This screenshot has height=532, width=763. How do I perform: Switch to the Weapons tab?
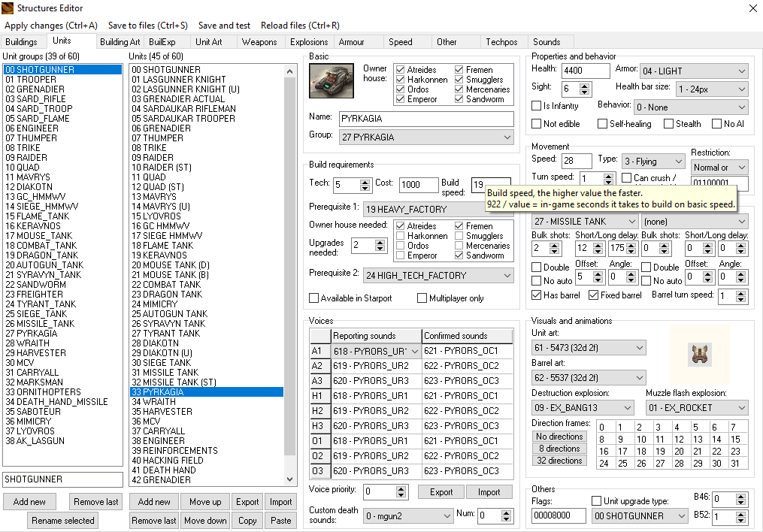[259, 42]
